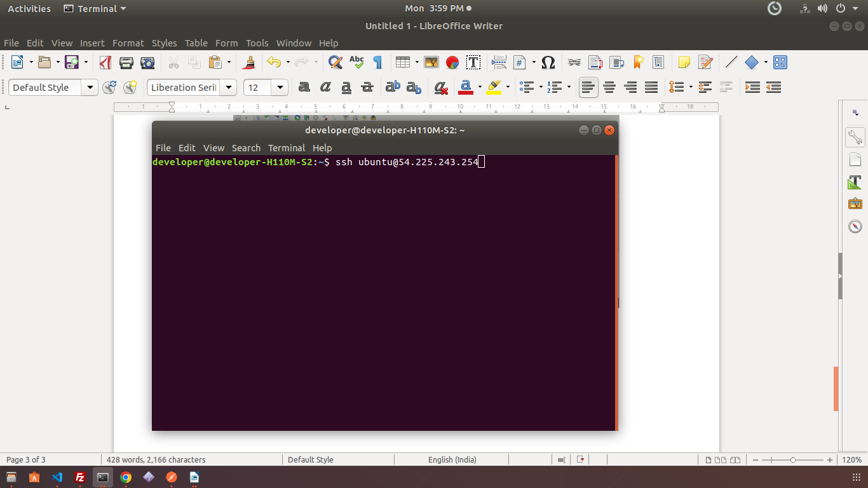Expand the Default Style paragraph dropdown

90,88
